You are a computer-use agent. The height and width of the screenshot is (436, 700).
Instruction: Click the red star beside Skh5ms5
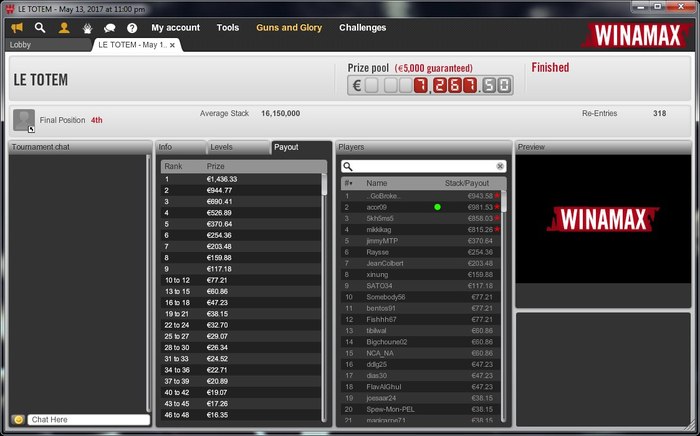tap(496, 218)
